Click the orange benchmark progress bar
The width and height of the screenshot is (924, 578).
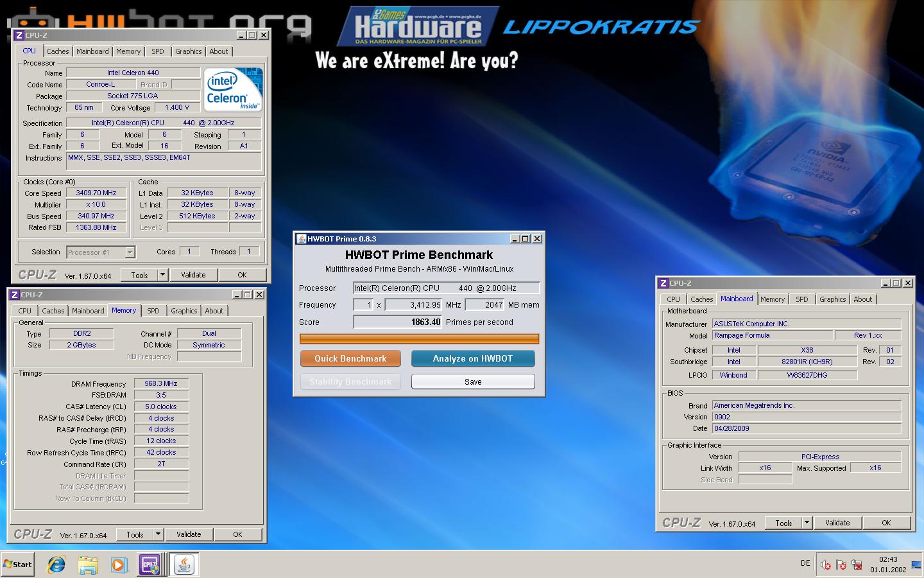[x=419, y=338]
